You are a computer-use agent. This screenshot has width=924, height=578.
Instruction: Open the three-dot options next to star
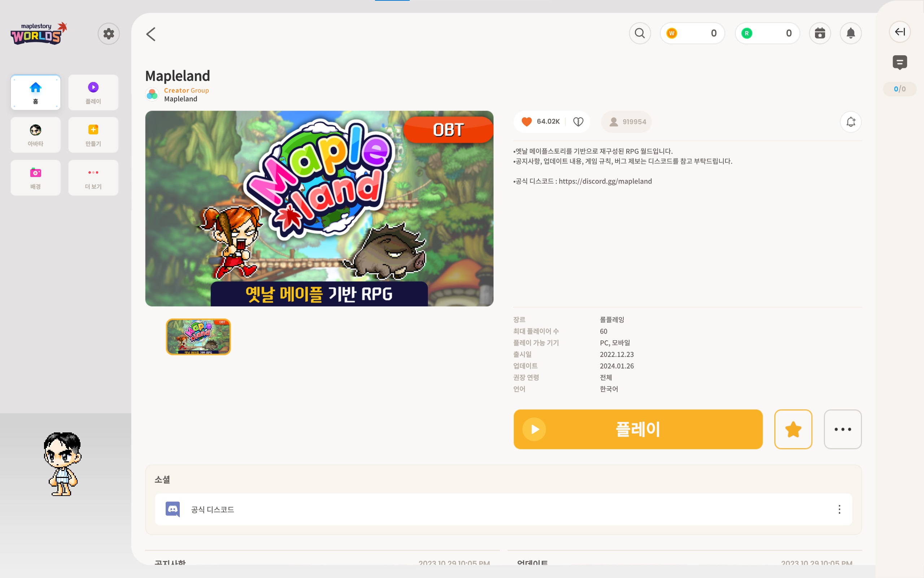[843, 429]
